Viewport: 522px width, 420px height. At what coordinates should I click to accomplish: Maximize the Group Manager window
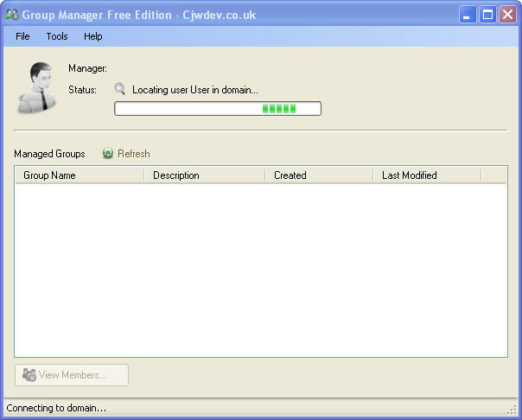[x=487, y=15]
